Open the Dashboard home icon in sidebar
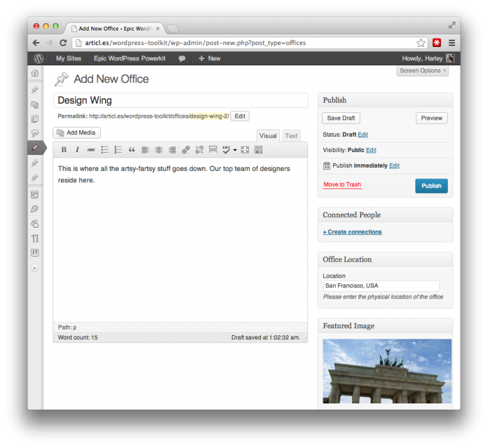This screenshot has width=488, height=448. pyautogui.click(x=35, y=73)
